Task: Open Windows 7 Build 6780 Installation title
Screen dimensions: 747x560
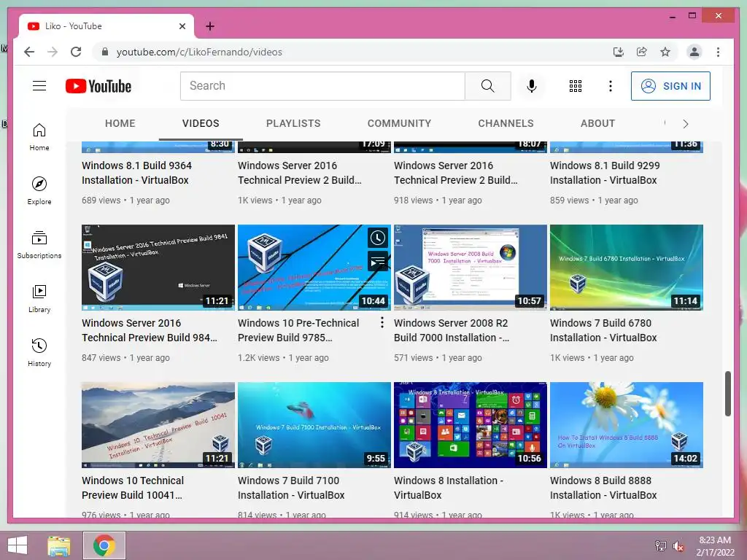Action: pos(603,330)
